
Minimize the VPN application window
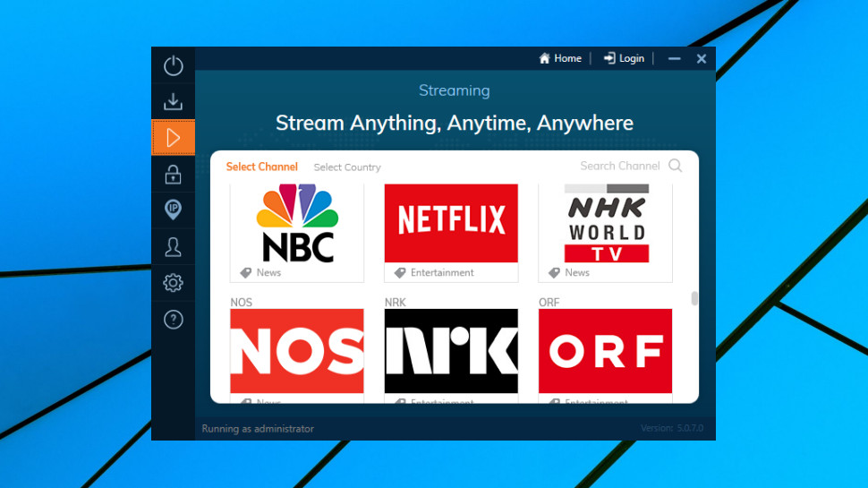point(674,58)
